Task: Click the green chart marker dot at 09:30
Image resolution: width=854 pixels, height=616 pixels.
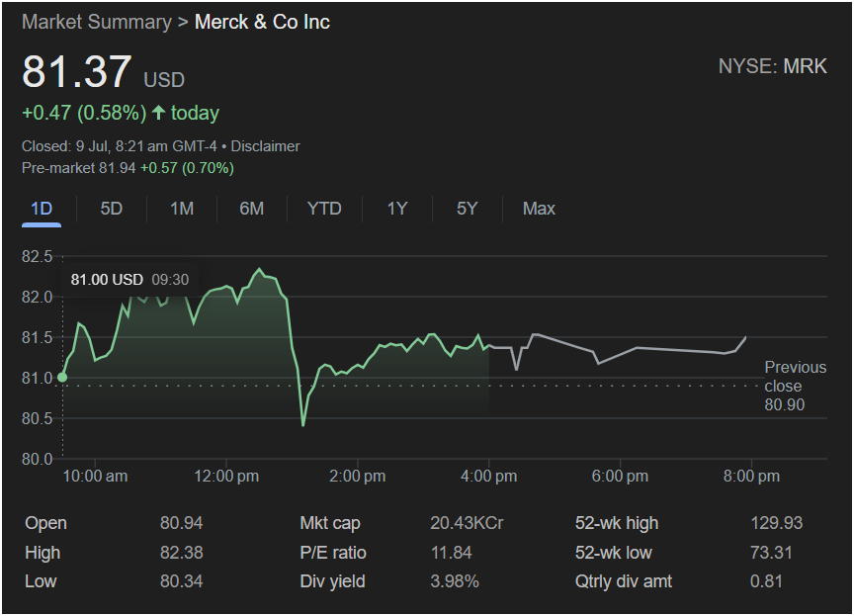Action: [x=62, y=377]
